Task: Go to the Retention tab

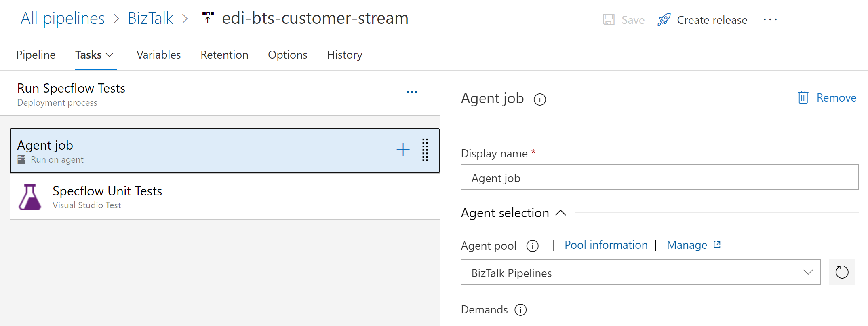Action: click(225, 55)
